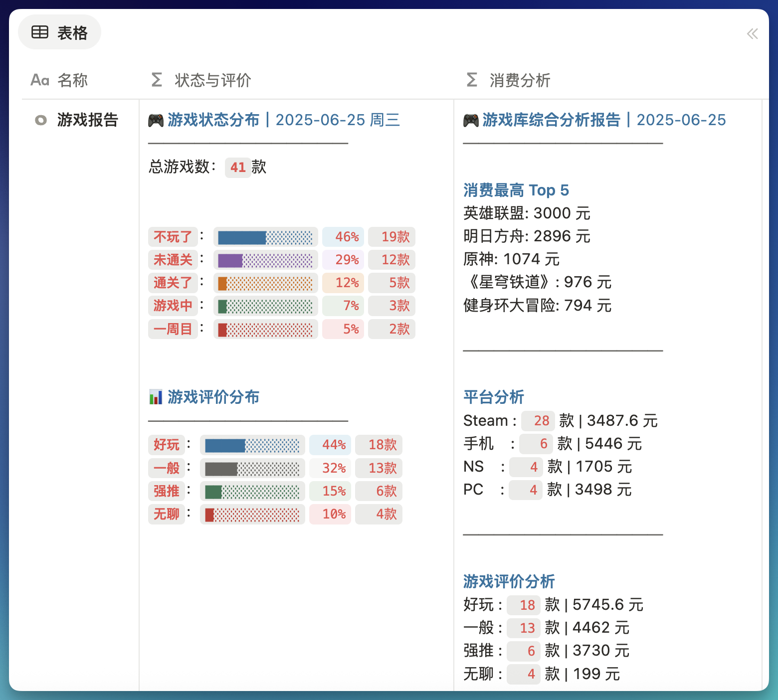
Task: Click the PC platform spending 3498 元
Action: click(x=603, y=490)
